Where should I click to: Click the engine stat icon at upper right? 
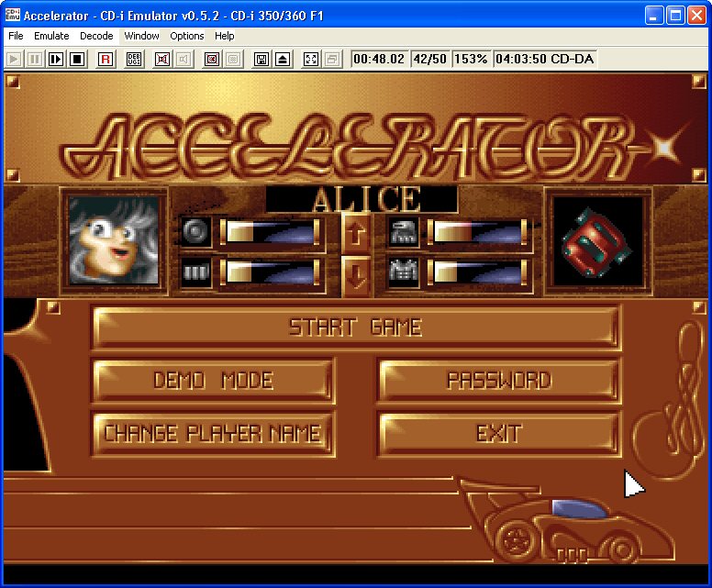click(404, 232)
